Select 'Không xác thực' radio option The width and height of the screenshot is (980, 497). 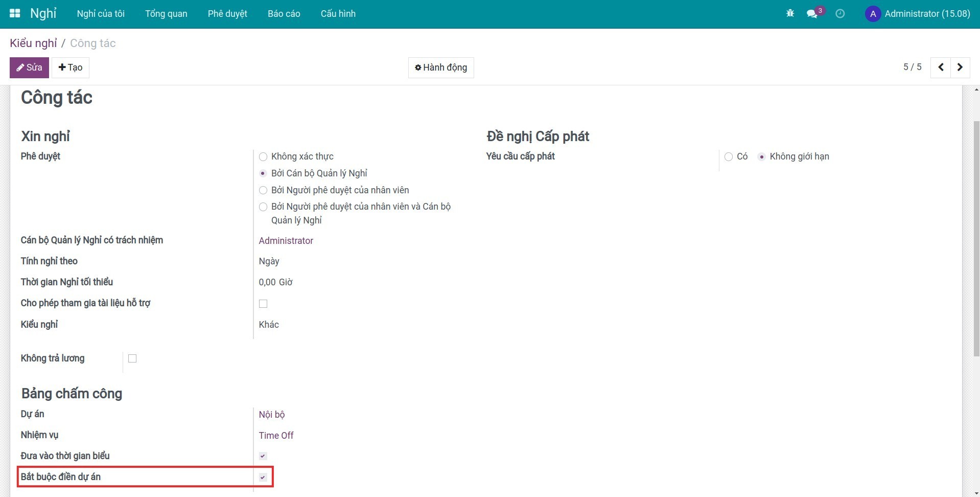pyautogui.click(x=263, y=157)
